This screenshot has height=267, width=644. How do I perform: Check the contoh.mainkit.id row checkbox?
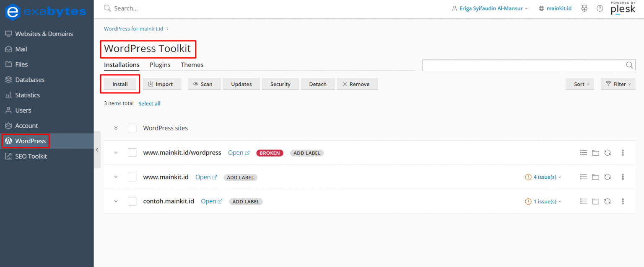click(132, 201)
